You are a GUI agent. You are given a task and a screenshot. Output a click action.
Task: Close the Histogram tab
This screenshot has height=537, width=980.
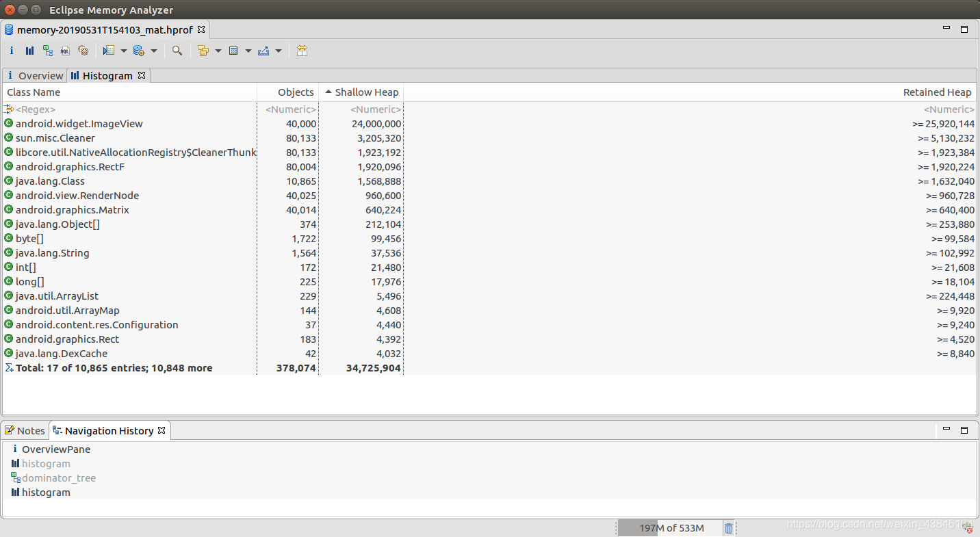[x=142, y=75]
